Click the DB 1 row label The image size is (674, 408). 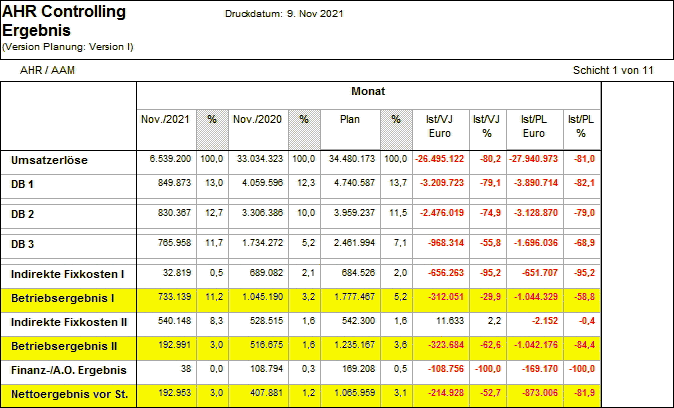(23, 184)
